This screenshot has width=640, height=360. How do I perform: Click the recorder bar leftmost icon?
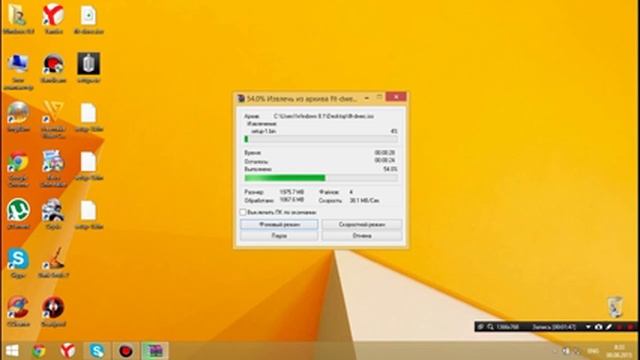click(480, 327)
